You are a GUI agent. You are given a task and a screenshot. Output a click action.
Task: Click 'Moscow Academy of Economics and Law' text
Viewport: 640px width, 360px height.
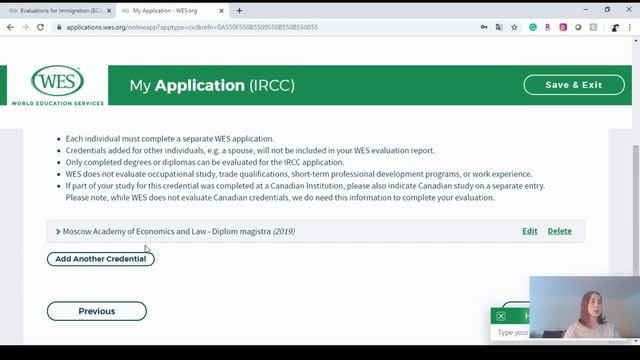pos(134,231)
